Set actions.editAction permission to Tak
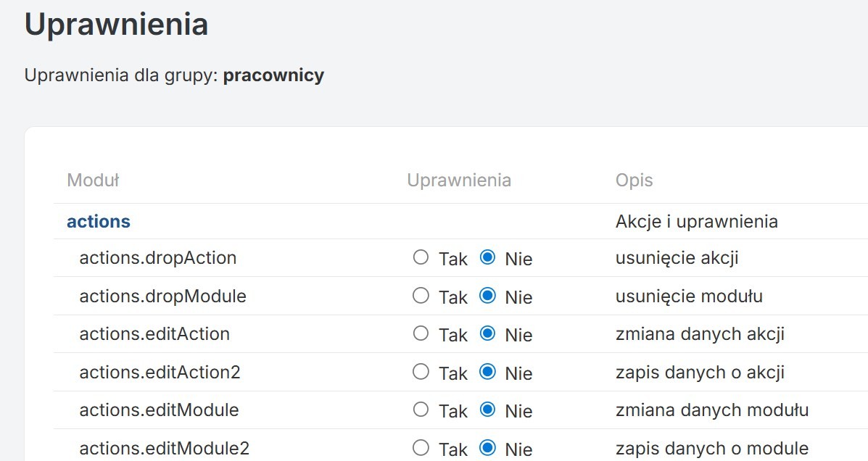This screenshot has width=868, height=461. click(x=421, y=333)
